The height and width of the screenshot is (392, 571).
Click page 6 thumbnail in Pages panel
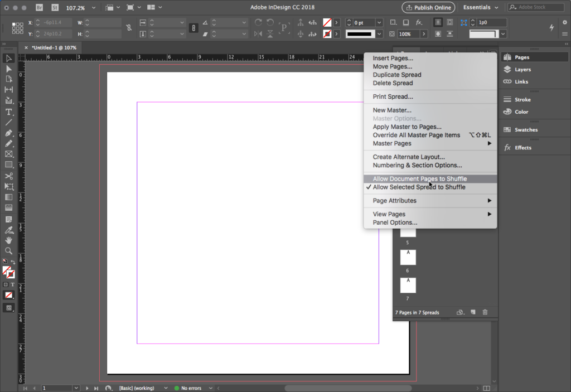coord(408,258)
